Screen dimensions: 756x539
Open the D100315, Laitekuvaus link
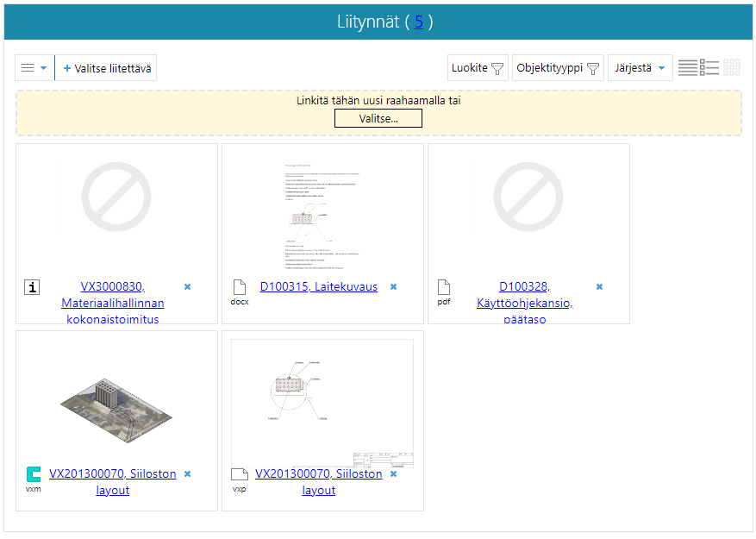click(x=318, y=286)
